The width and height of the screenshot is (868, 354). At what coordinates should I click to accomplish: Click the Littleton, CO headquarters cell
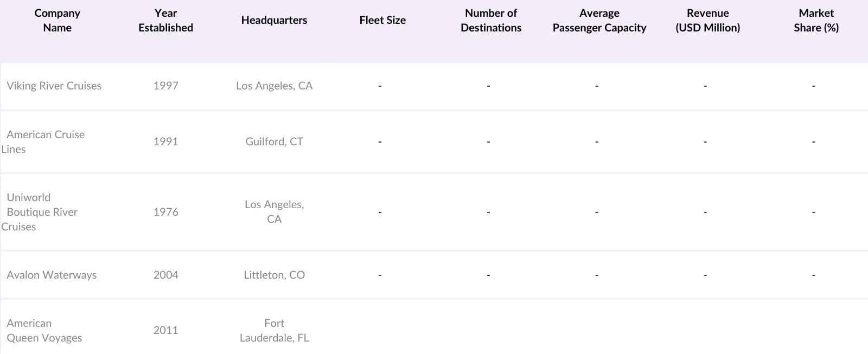[x=274, y=275]
